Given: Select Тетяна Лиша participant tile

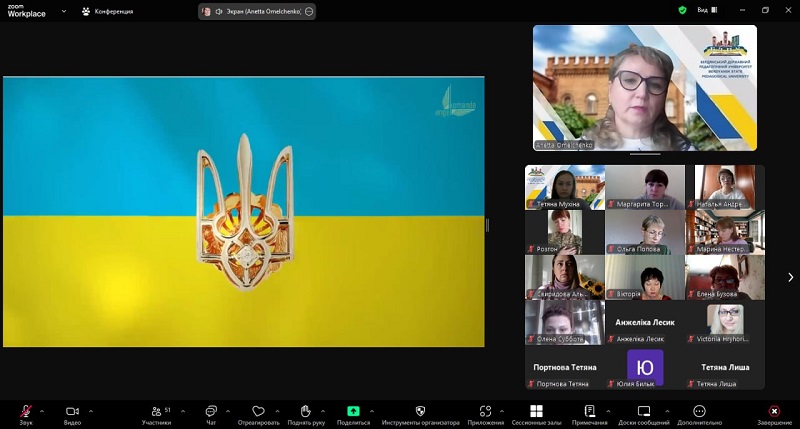Looking at the screenshot, I should (x=725, y=367).
